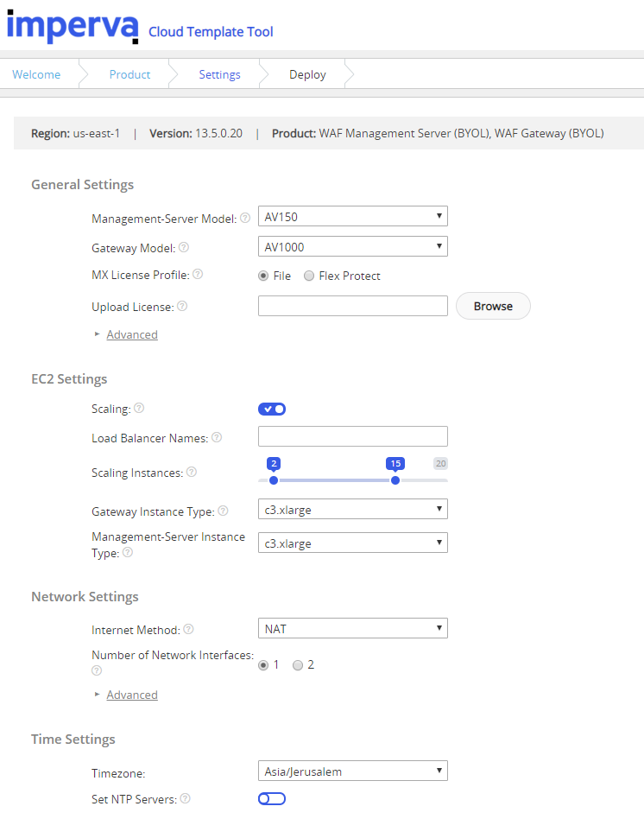Show help for Gateway Instance Type
This screenshot has width=644, height=819.
[x=223, y=511]
